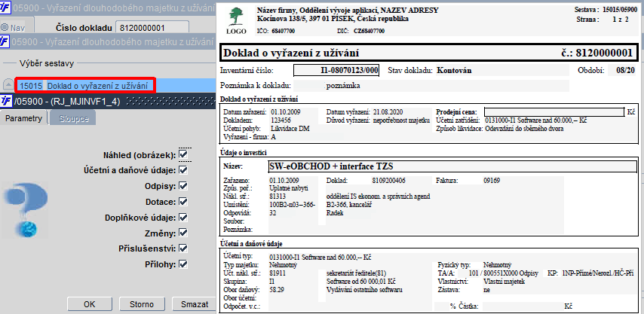Click the status value Kontován
This screenshot has width=644, height=314.
(x=454, y=70)
